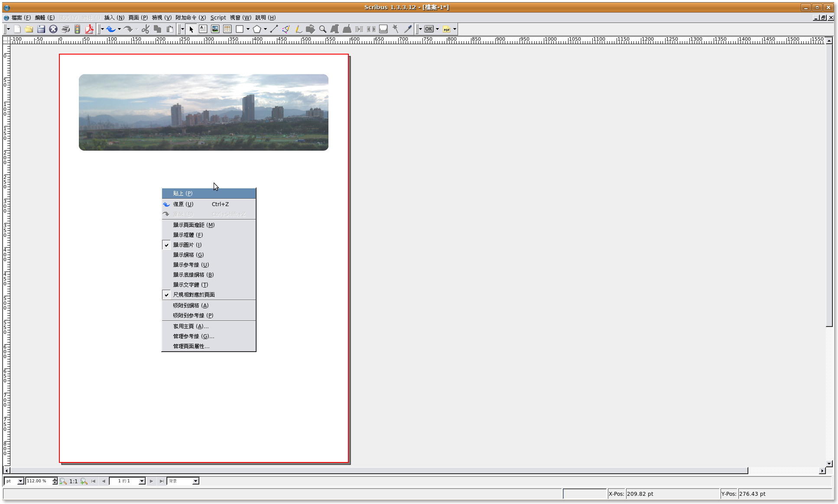Enable 顯示網格 (G) in context menu

(x=188, y=255)
